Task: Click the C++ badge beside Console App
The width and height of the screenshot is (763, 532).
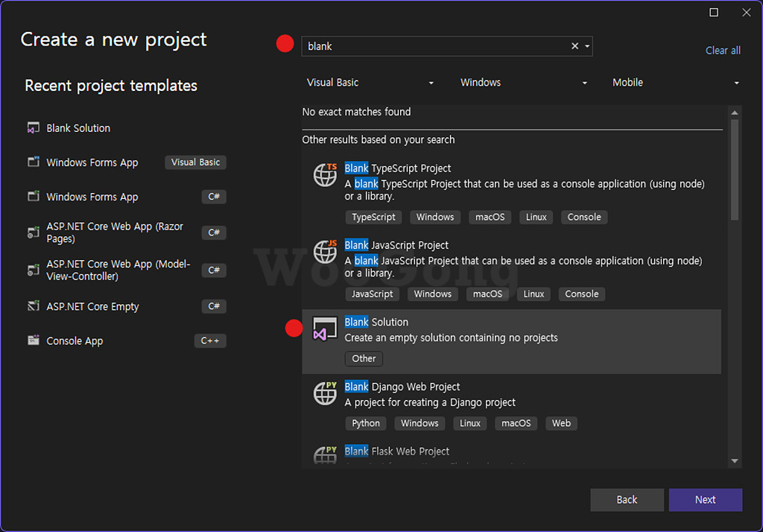Action: tap(210, 341)
